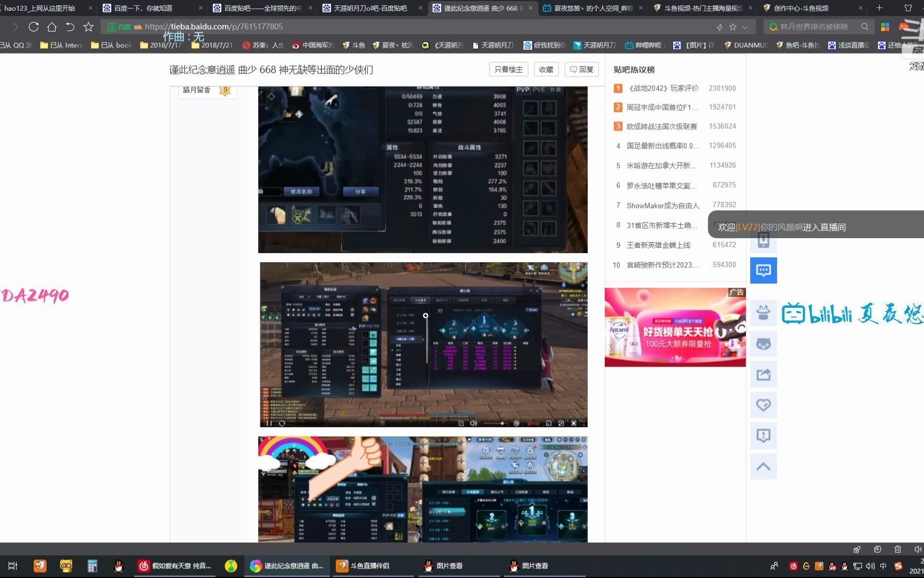Go to browser home page icon
This screenshot has width=924, height=578.
(x=52, y=27)
